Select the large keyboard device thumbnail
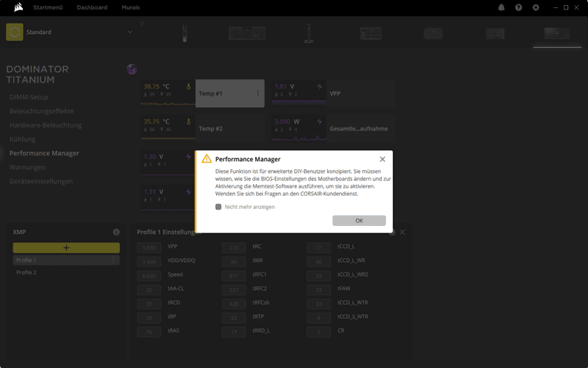 247,33
